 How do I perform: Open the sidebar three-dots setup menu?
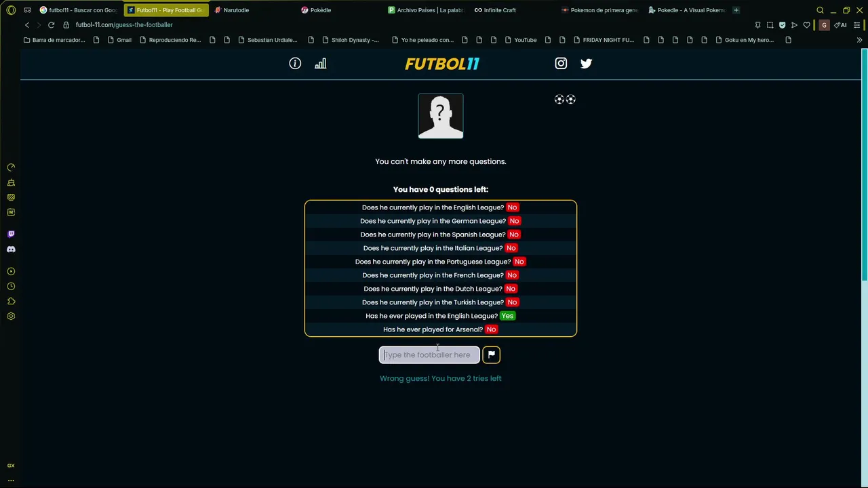coord(11,480)
